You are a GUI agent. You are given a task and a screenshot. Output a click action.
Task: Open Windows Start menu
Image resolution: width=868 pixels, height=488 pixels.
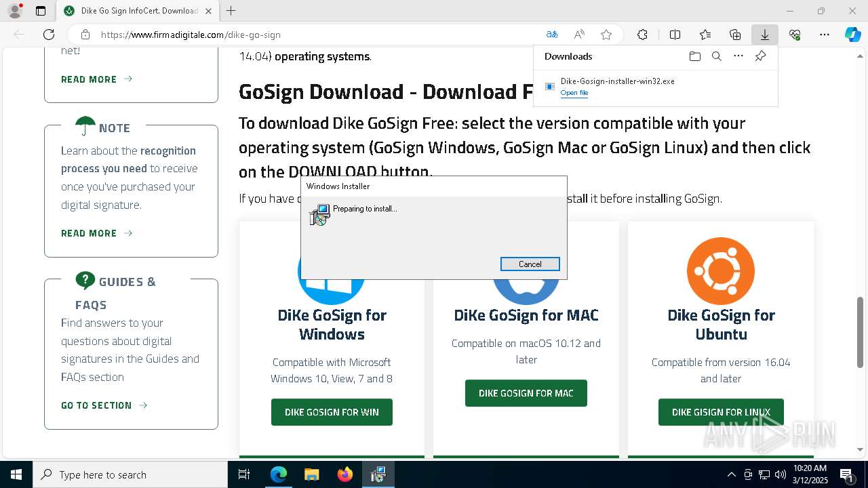16,474
